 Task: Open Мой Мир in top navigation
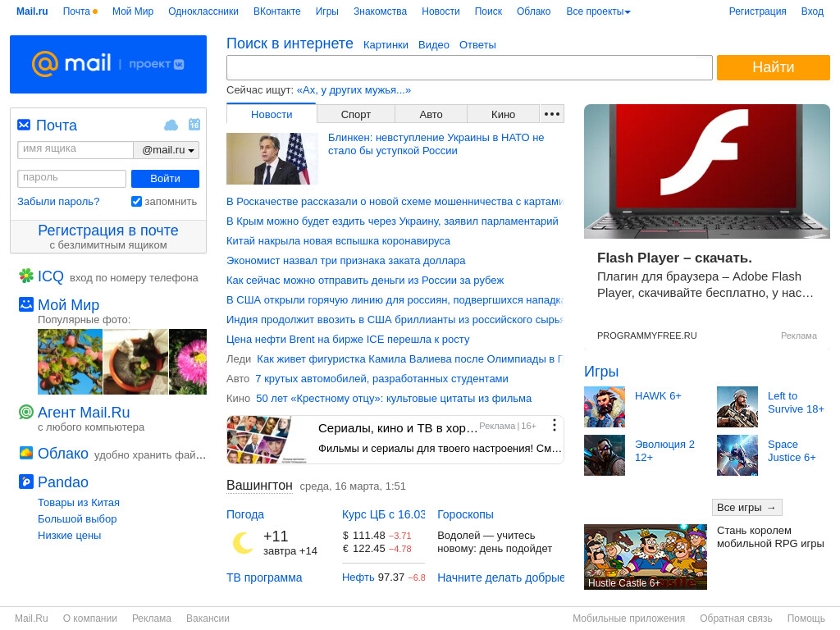[133, 11]
